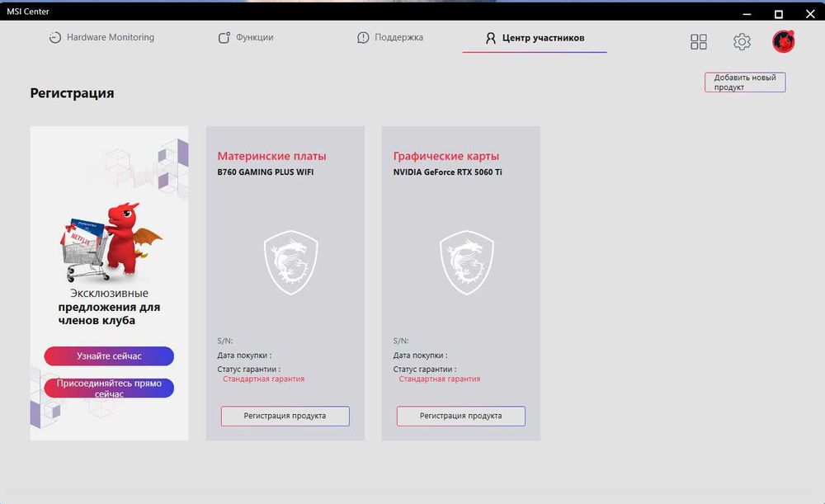Screen dimensions: 825x504
Task: Click the Графические карты heading
Action: 446,156
